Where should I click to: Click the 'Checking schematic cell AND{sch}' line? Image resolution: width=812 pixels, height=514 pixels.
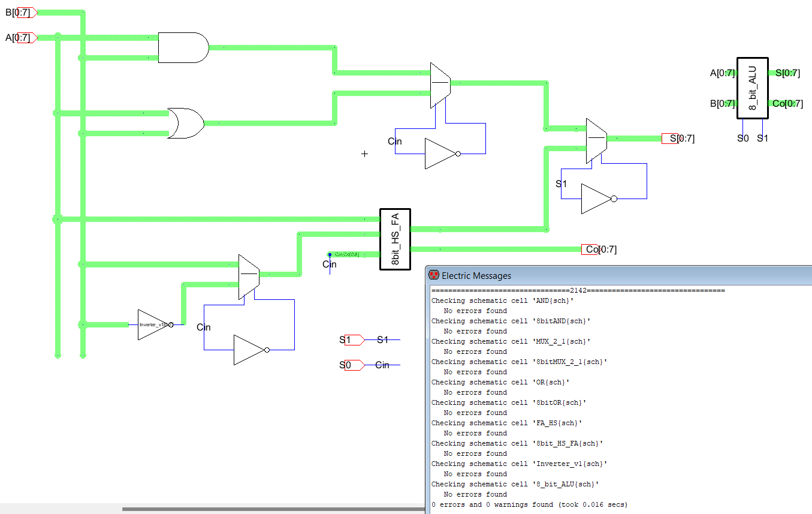pos(502,300)
